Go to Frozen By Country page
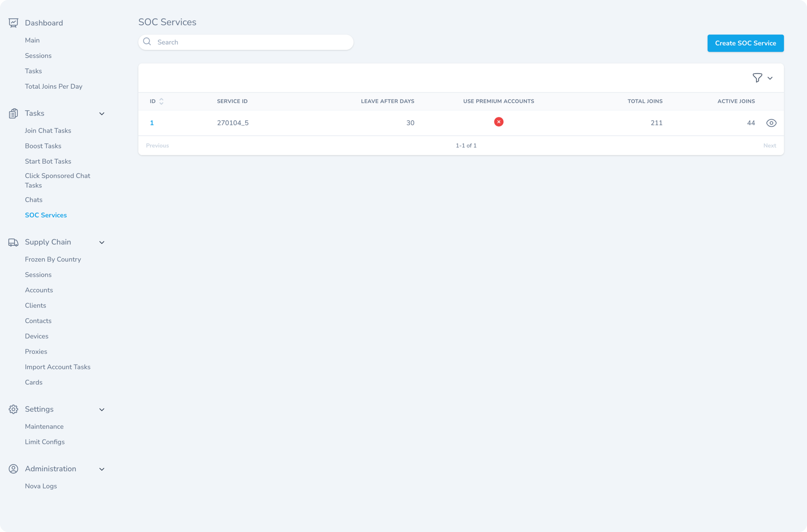 53,259
